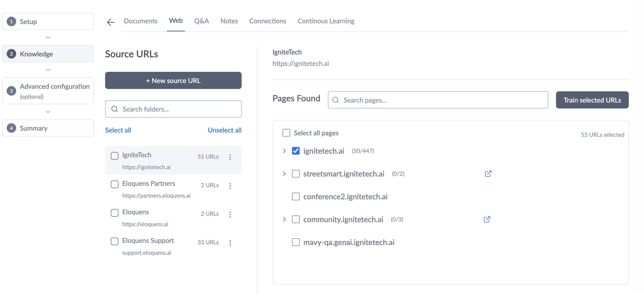Screen dimensions: 644x294
Task: Open the Q&A tab
Action: [201, 21]
